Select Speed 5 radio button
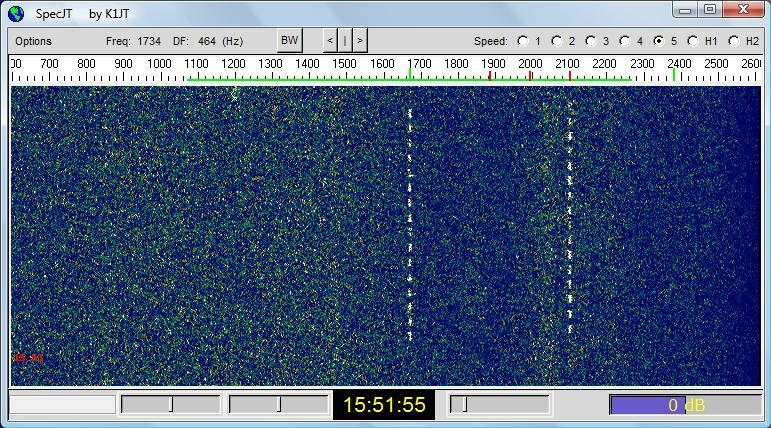The height and width of the screenshot is (428, 771). 659,41
